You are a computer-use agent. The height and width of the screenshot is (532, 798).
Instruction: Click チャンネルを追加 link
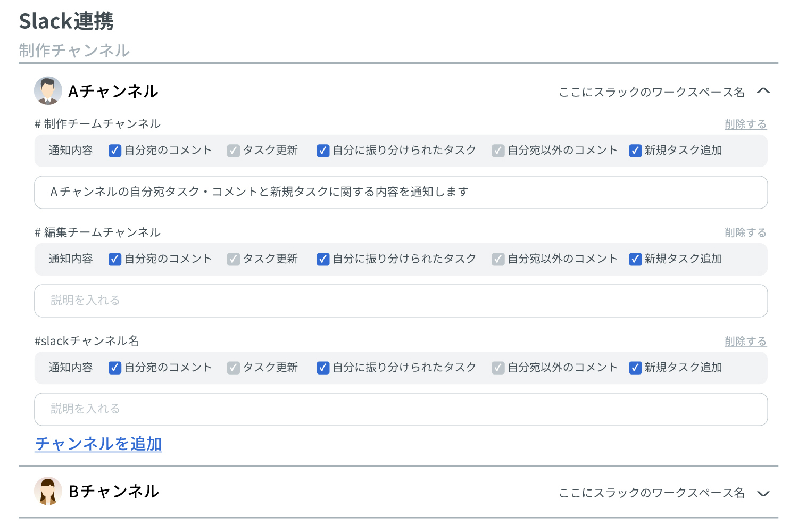tap(98, 443)
